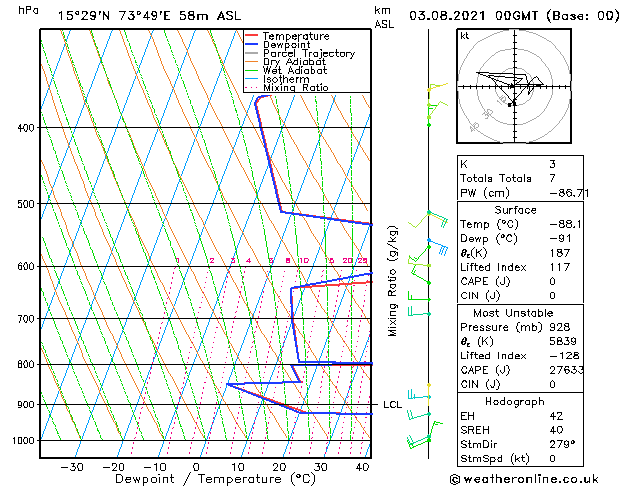Click the 'SREH' value 40
The height and width of the screenshot is (486, 629).
tap(556, 430)
